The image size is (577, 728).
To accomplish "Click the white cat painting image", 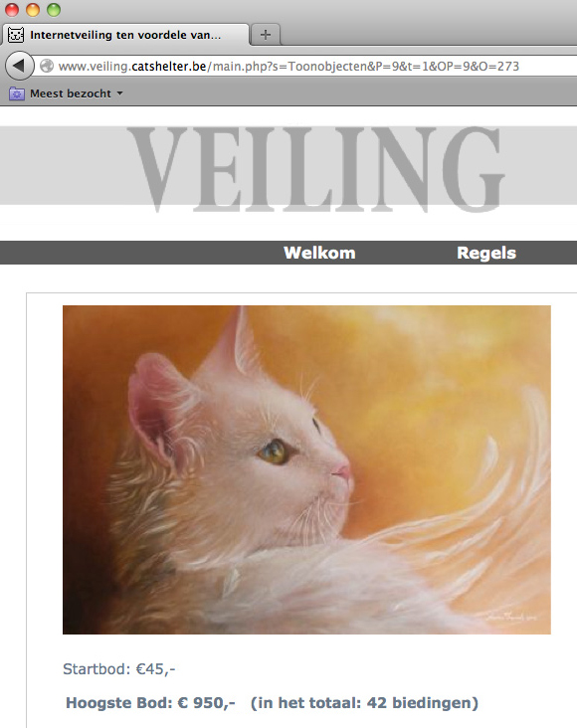I will (306, 469).
